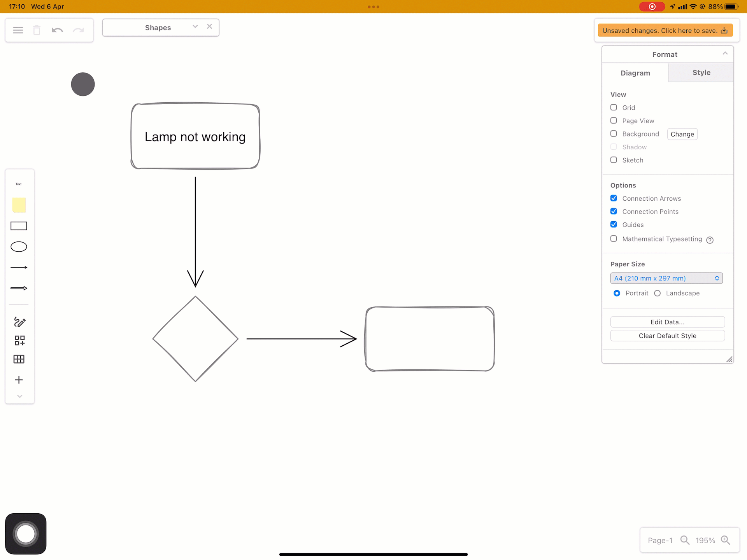
Task: Click Clear Default Style button
Action: (667, 336)
